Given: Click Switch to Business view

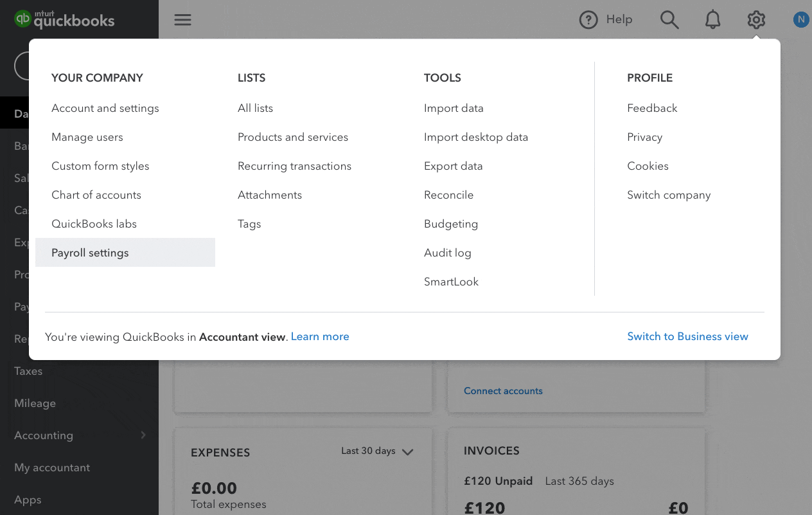Looking at the screenshot, I should point(688,336).
